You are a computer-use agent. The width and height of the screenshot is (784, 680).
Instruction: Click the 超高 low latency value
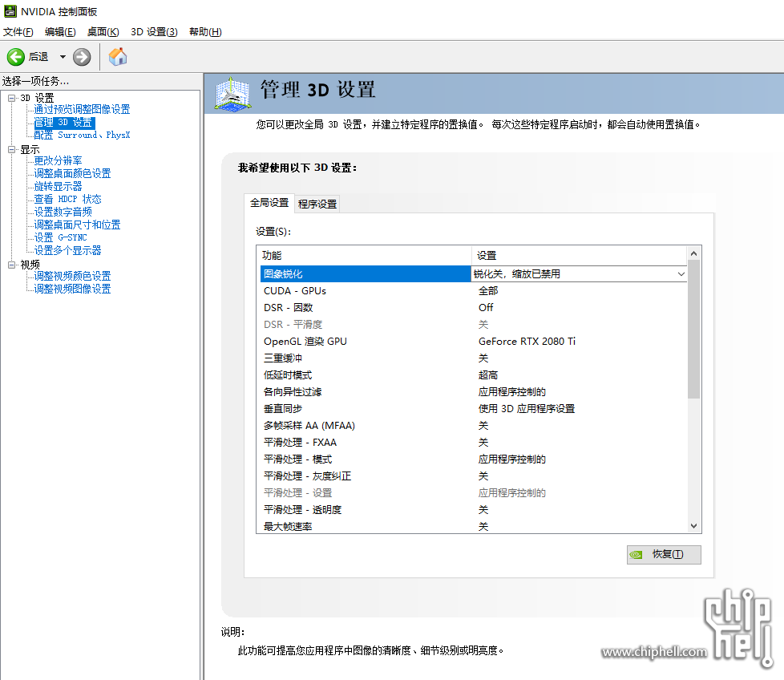pos(488,375)
